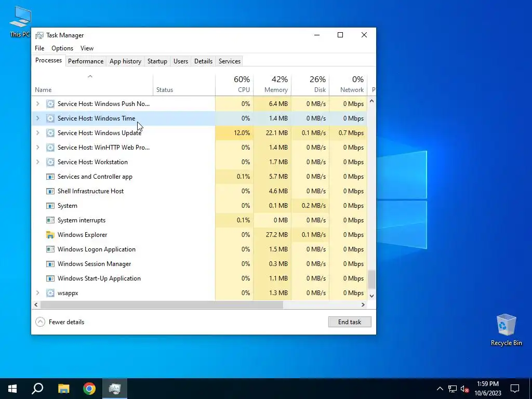Collapse view with Fewer details

(60, 322)
